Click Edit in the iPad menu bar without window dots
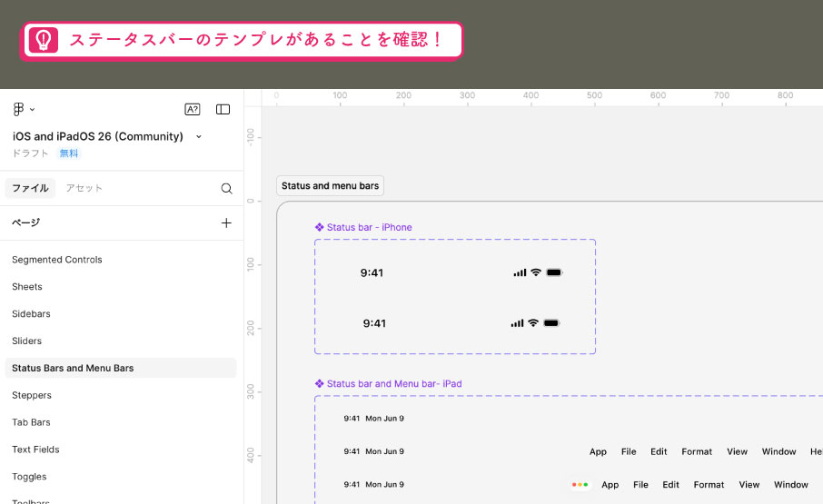The height and width of the screenshot is (504, 823). pos(659,451)
